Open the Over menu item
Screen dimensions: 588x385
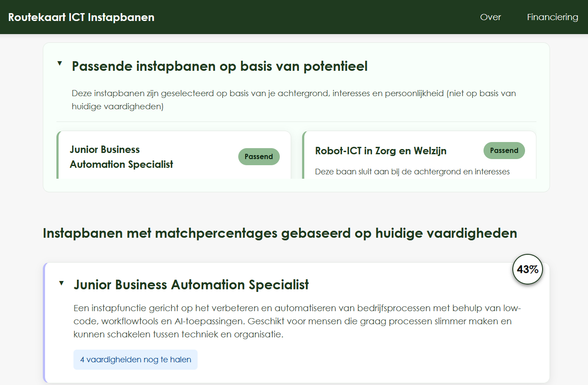pos(491,17)
